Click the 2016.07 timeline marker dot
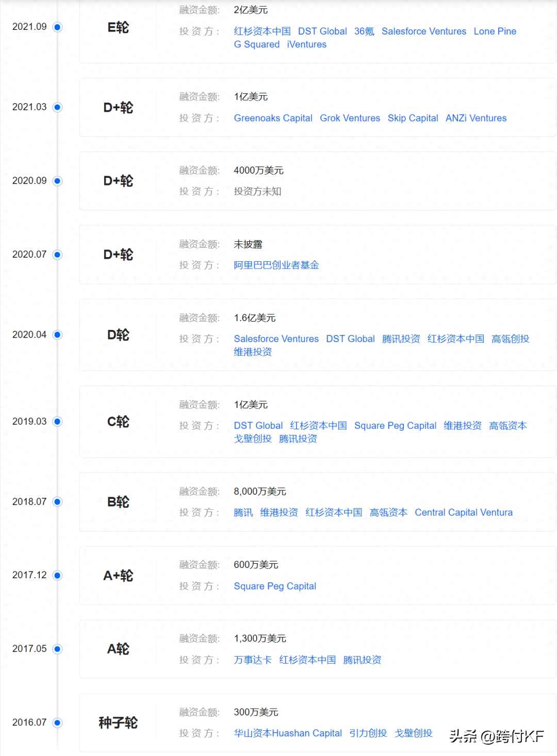This screenshot has height=756, width=557. tap(58, 723)
